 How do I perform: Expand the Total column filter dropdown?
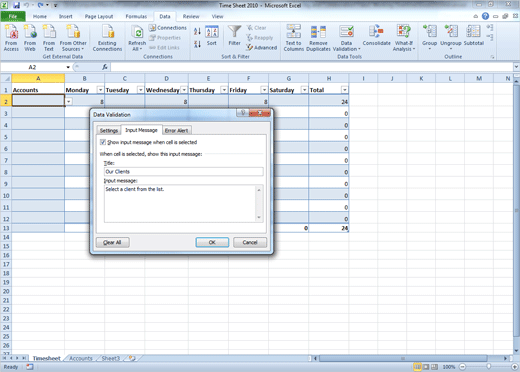(345, 90)
